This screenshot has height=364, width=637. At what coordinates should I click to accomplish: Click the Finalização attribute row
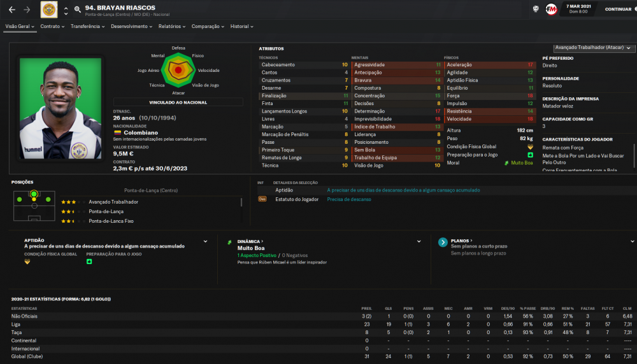(304, 95)
